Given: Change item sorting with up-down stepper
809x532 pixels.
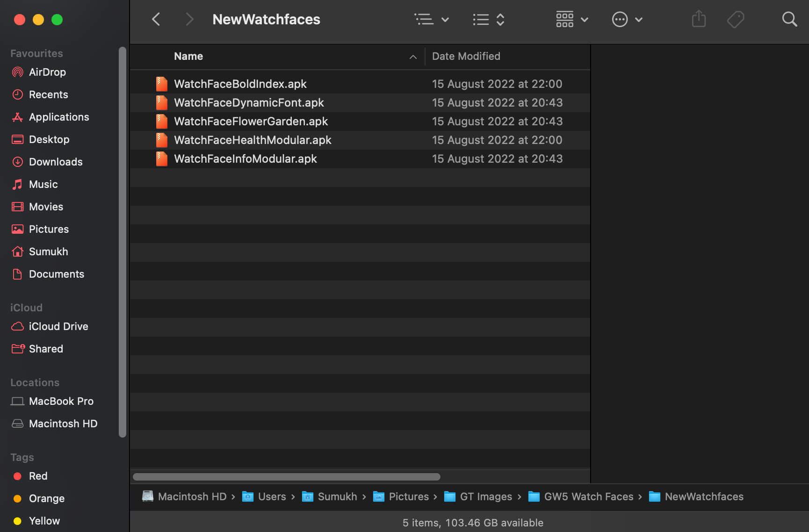Looking at the screenshot, I should tap(488, 20).
